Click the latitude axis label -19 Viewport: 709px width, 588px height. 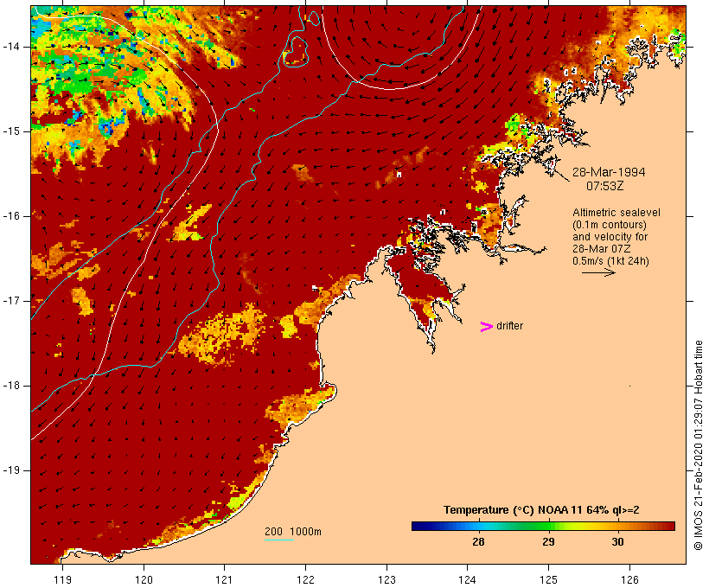[x=11, y=470]
